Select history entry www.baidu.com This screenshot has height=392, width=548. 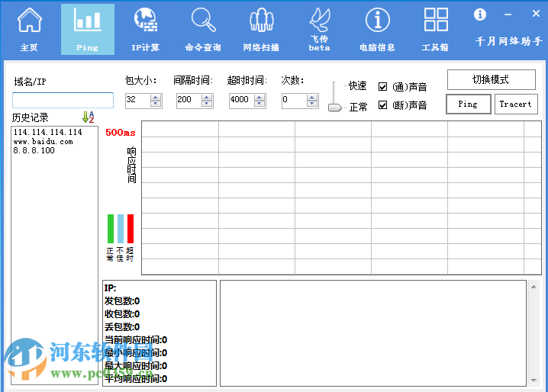(43, 142)
